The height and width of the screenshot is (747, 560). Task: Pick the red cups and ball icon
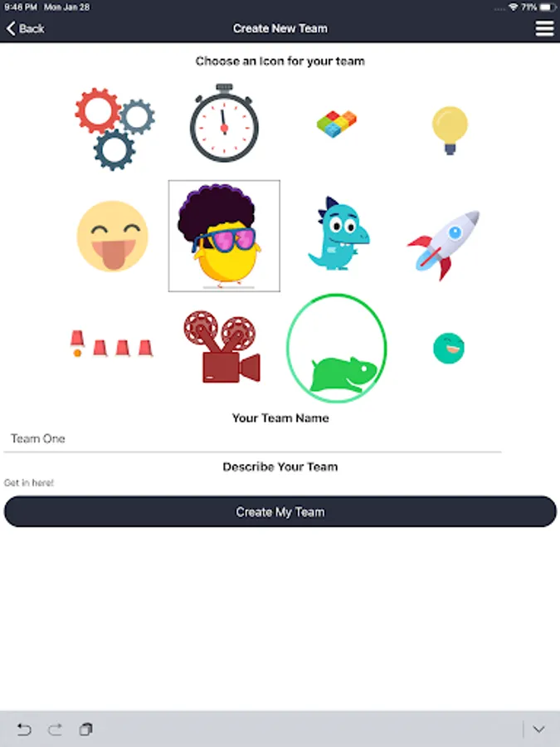click(111, 343)
